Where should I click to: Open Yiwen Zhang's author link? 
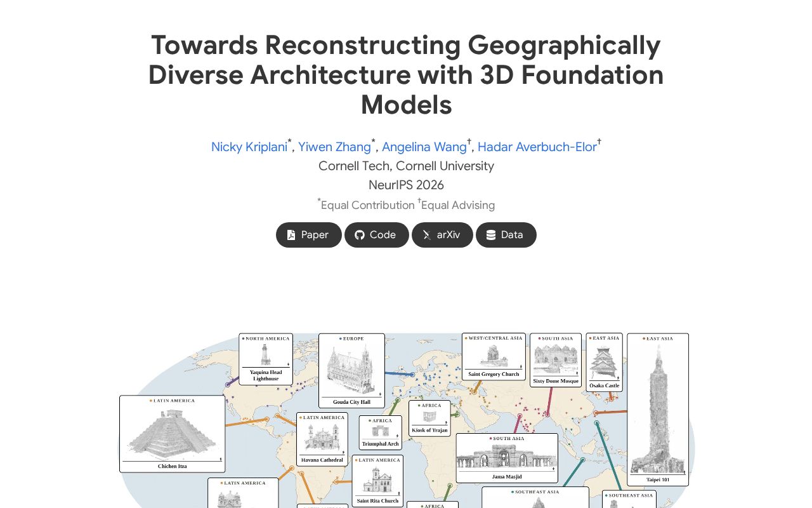tap(334, 147)
